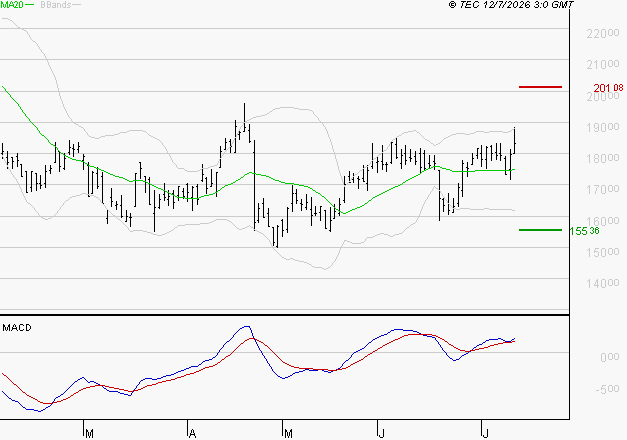Click the first J month marker

[382, 433]
